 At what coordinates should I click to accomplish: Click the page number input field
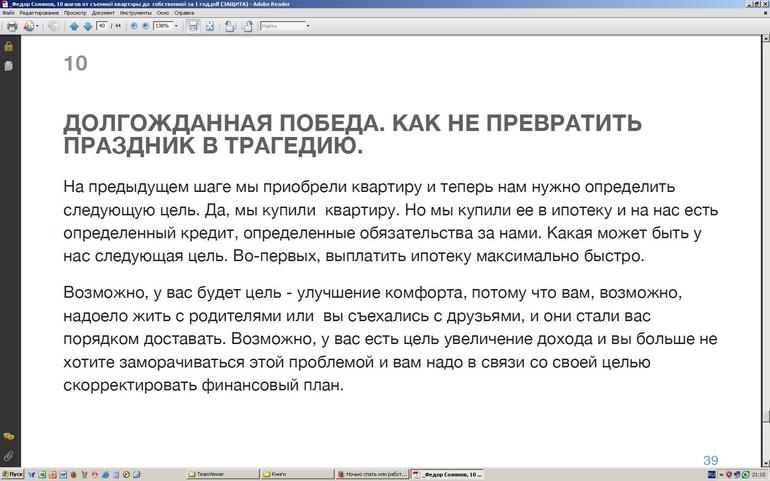pyautogui.click(x=102, y=26)
